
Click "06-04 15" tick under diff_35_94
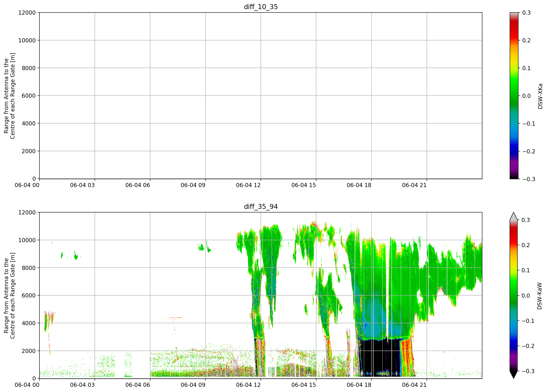pyautogui.click(x=304, y=385)
